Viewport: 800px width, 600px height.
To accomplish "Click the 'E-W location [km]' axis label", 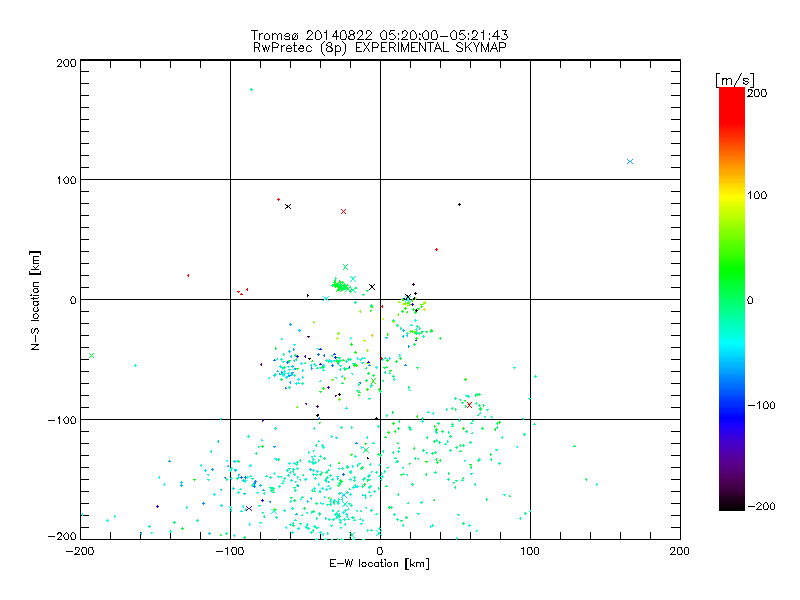I will point(379,563).
